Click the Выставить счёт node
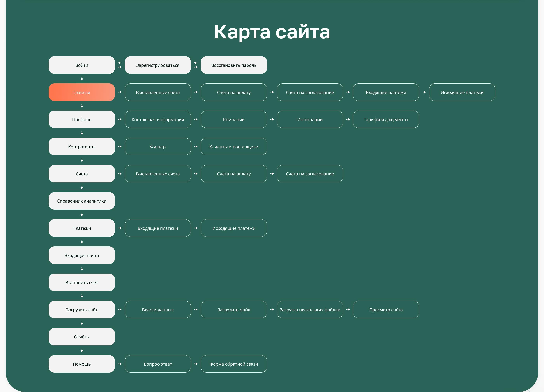This screenshot has height=392, width=544. pyautogui.click(x=82, y=283)
